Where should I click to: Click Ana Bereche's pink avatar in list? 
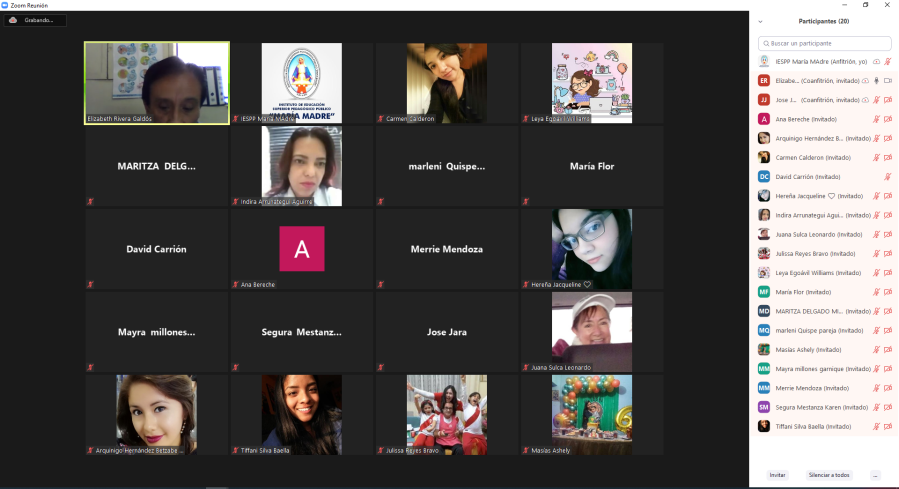[763, 119]
